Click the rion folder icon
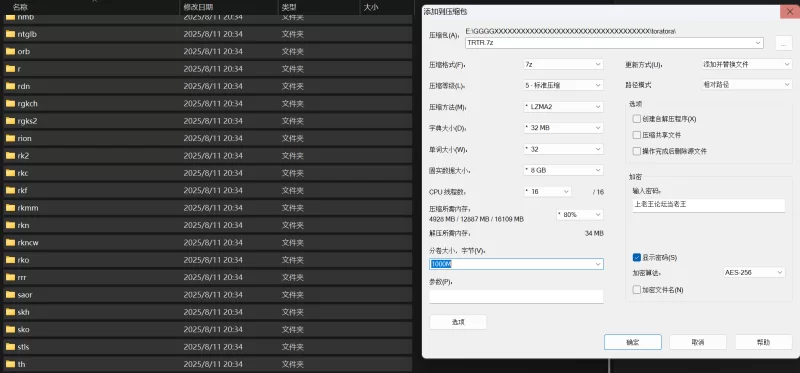The width and height of the screenshot is (800, 373). pos(10,138)
